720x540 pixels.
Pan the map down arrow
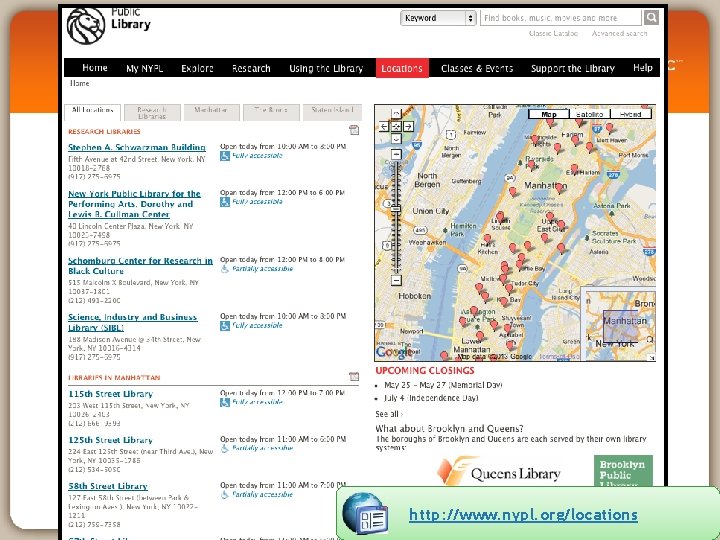tap(396, 138)
